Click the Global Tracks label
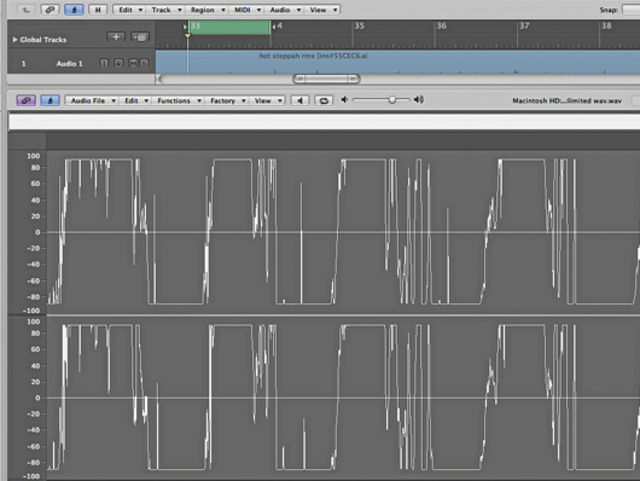640x481 pixels. tap(43, 40)
